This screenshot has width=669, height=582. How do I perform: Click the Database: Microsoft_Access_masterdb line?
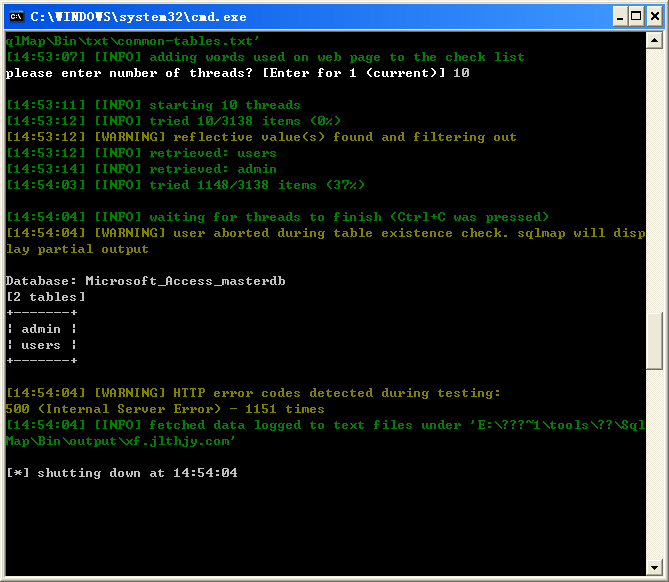point(145,281)
